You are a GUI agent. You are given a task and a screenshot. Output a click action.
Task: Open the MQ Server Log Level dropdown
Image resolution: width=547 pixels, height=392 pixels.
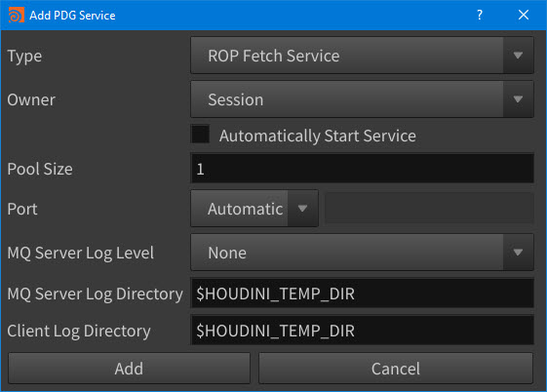pos(362,253)
